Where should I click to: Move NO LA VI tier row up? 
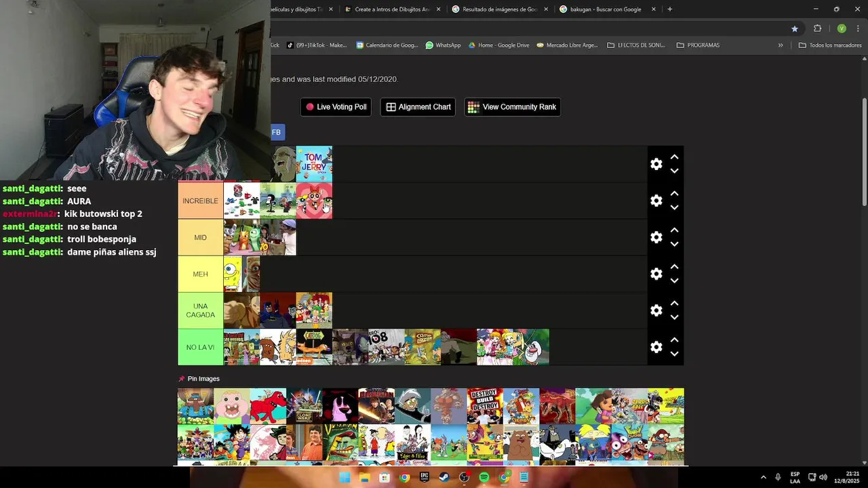[675, 340]
